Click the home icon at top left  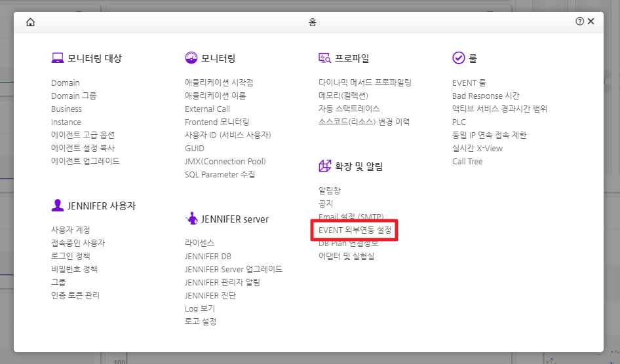31,22
